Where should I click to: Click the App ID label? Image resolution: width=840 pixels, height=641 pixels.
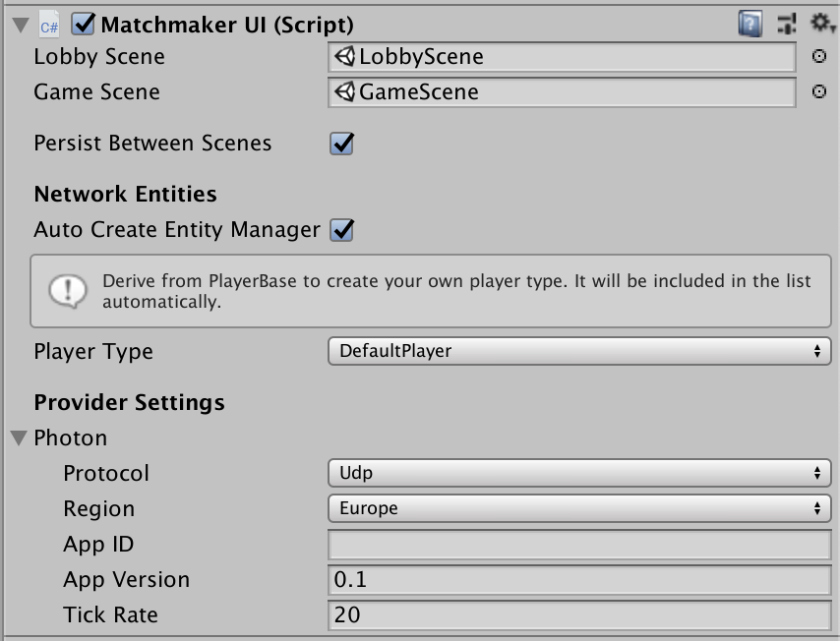pos(98,545)
